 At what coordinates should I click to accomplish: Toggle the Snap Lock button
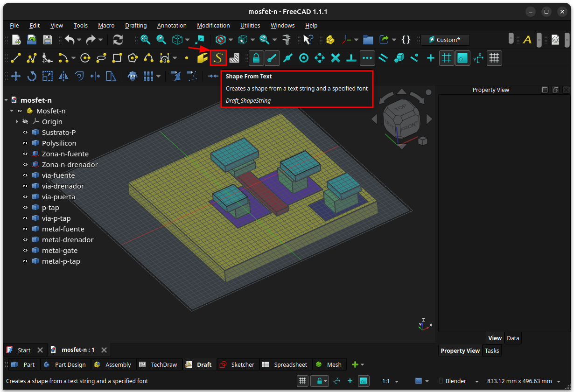point(256,58)
